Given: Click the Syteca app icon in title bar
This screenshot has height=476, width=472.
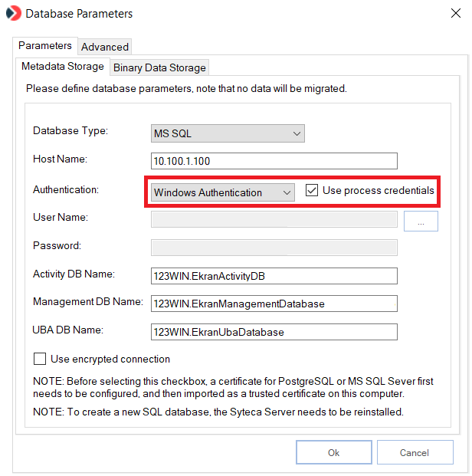Looking at the screenshot, I should [13, 14].
